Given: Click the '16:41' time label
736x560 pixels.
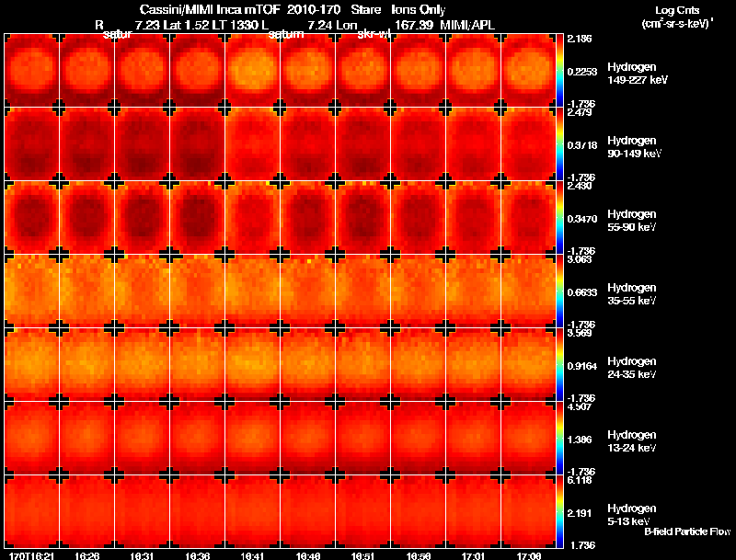Looking at the screenshot, I should point(252,555).
